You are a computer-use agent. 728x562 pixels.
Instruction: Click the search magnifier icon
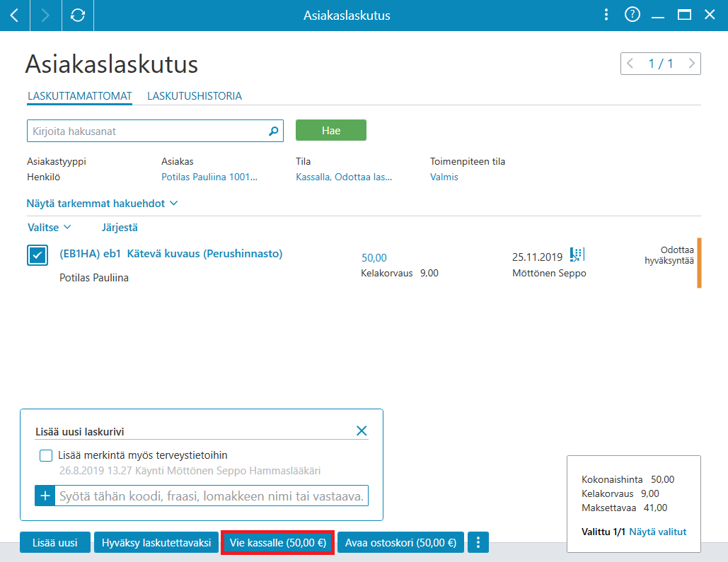click(274, 131)
